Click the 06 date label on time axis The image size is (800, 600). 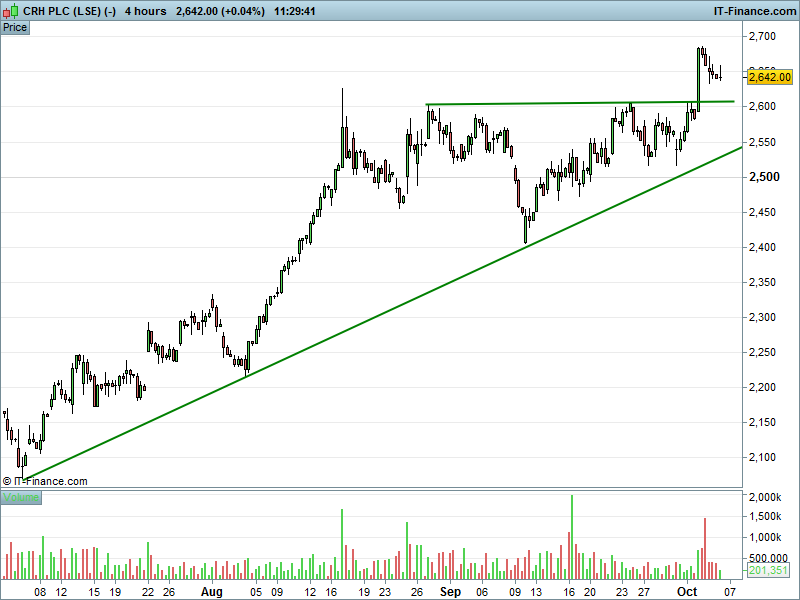point(482,592)
